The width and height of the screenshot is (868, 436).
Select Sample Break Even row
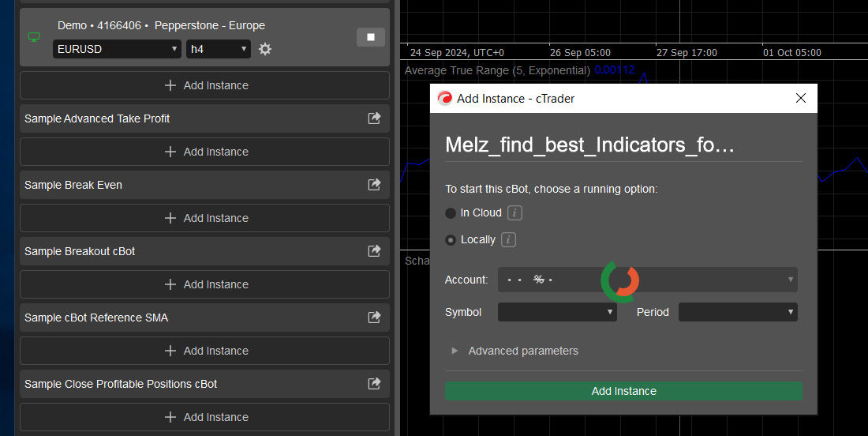pyautogui.click(x=205, y=185)
